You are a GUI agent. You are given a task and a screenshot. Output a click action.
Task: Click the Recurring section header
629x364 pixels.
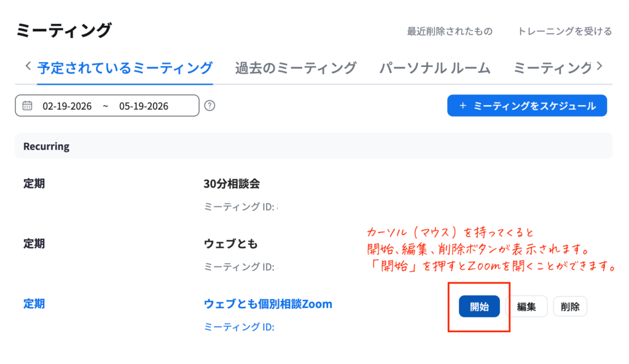click(46, 147)
